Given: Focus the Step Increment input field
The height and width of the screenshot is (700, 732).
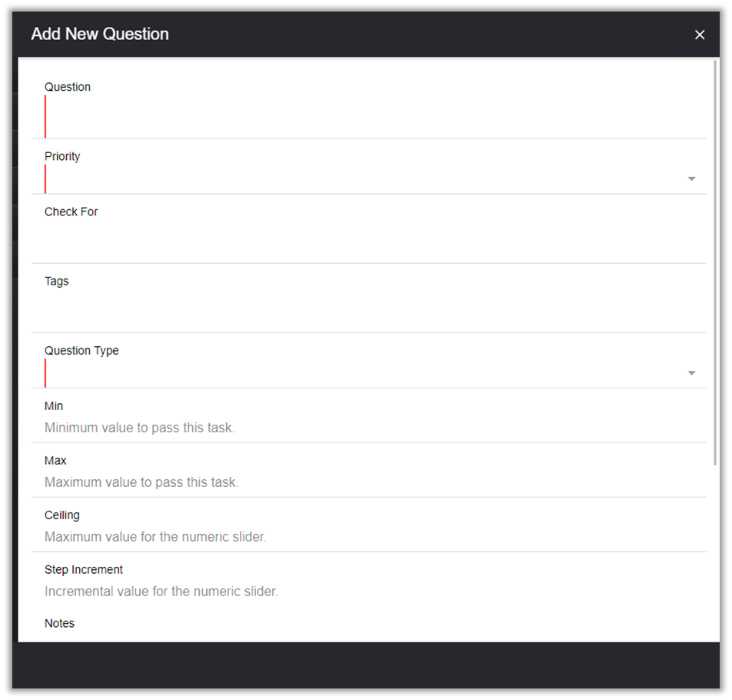Looking at the screenshot, I should [x=369, y=592].
